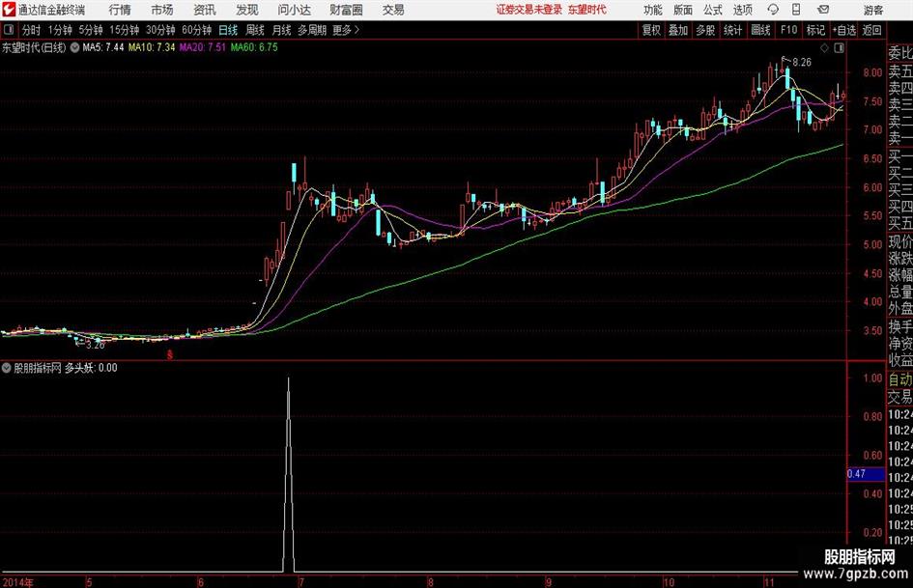Viewport: 913px width, 588px height.
Task: Open the mail envelope icon
Action: point(823,10)
